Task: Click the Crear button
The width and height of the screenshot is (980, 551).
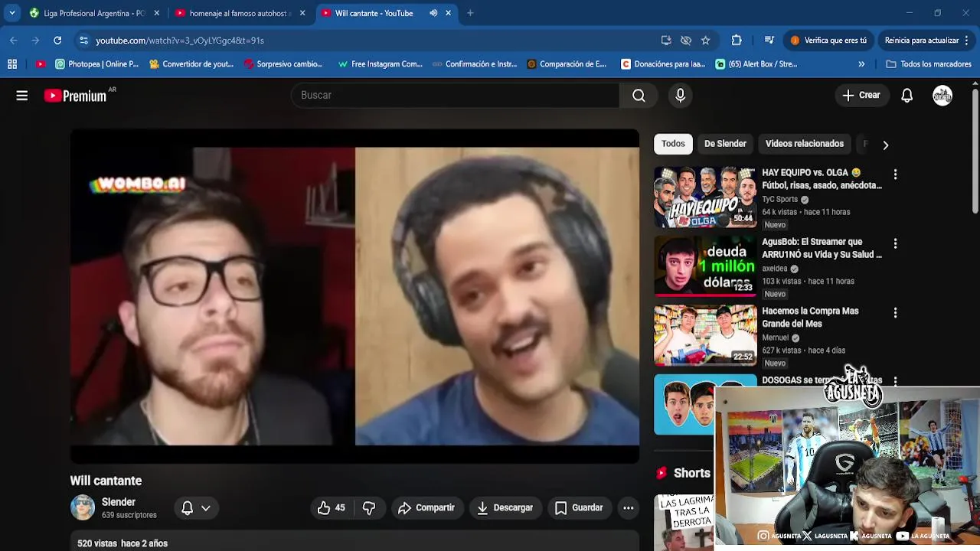Action: (861, 96)
